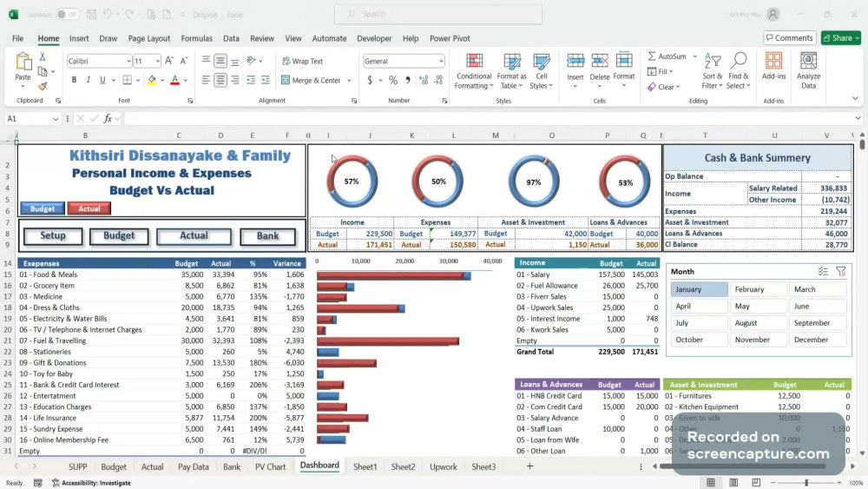
Task: Toggle Wrap Text
Action: [x=302, y=61]
